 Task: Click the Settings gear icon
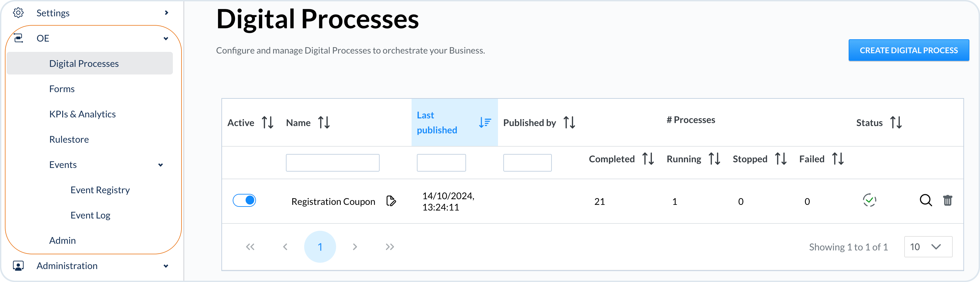tap(18, 13)
